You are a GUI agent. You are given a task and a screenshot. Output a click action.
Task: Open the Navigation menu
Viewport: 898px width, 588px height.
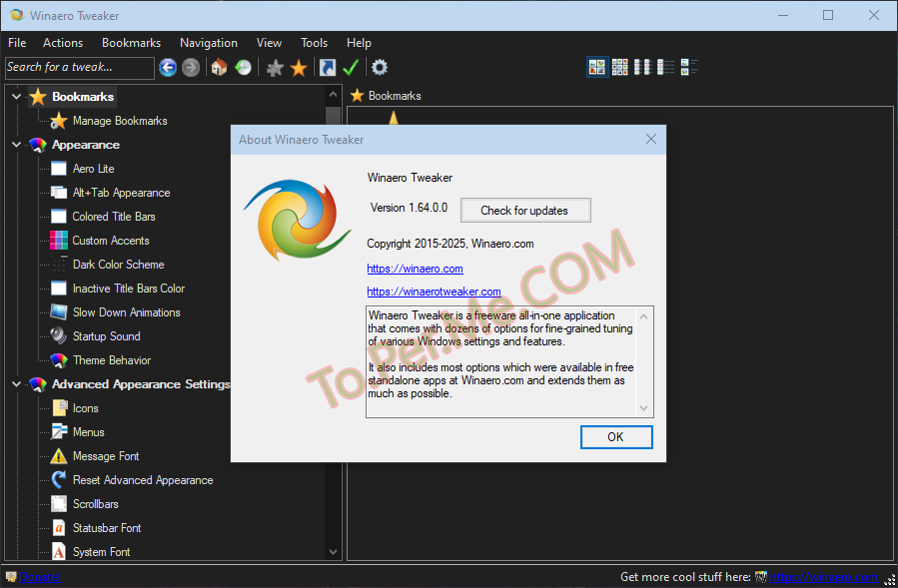tap(209, 43)
